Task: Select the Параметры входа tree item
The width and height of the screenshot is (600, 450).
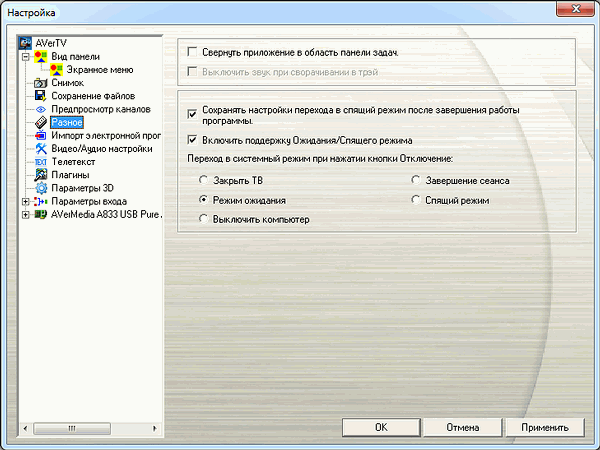Action: click(89, 201)
